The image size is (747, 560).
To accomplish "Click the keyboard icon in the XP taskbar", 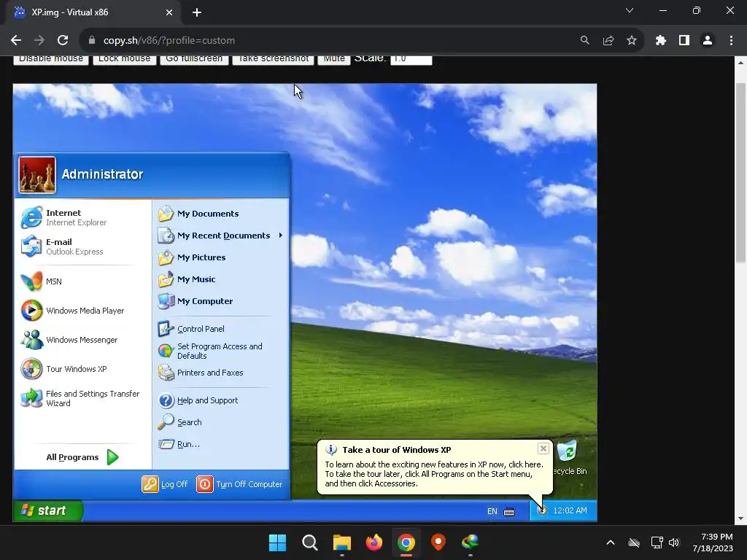I will tap(509, 512).
